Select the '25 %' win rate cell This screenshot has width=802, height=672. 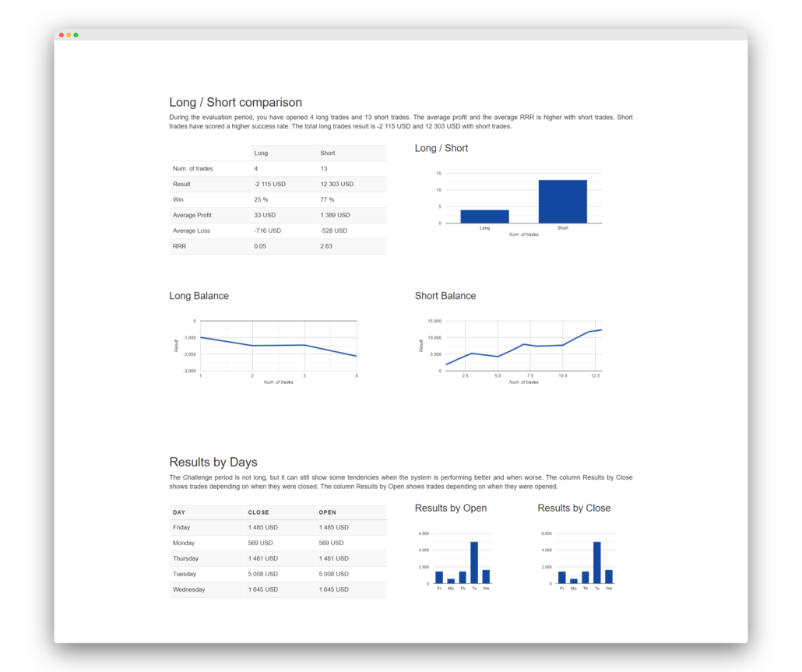point(261,199)
